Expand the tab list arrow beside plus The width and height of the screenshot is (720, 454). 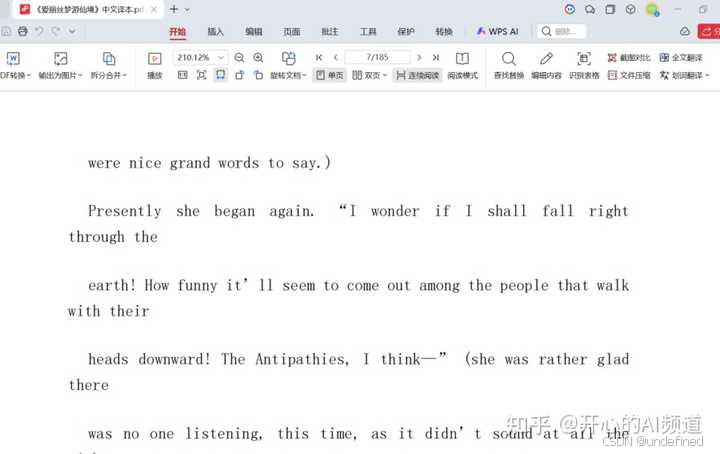187,9
